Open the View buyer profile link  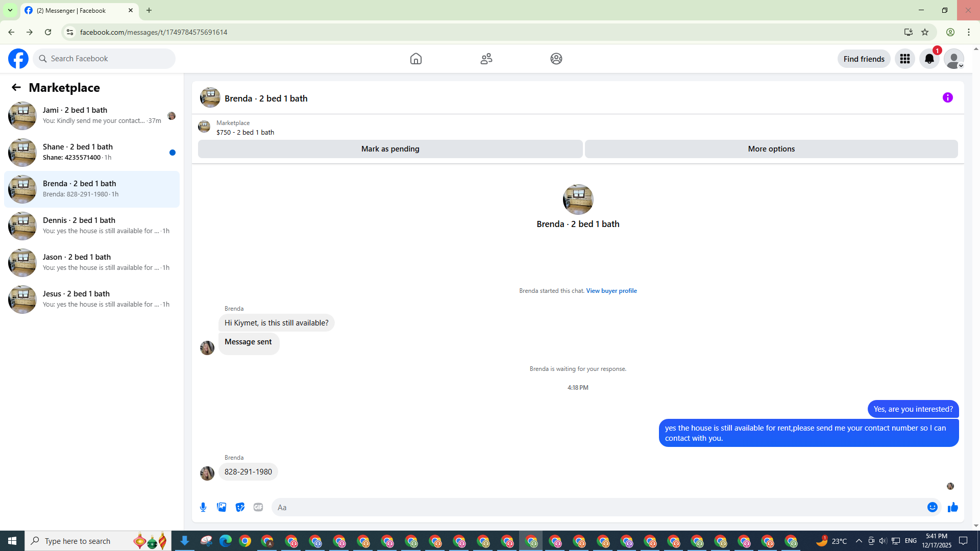(x=611, y=291)
